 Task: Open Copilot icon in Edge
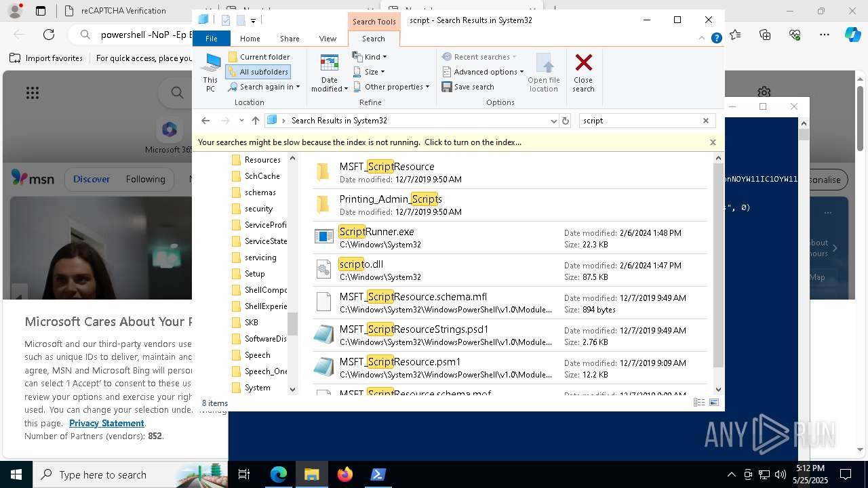coord(852,35)
